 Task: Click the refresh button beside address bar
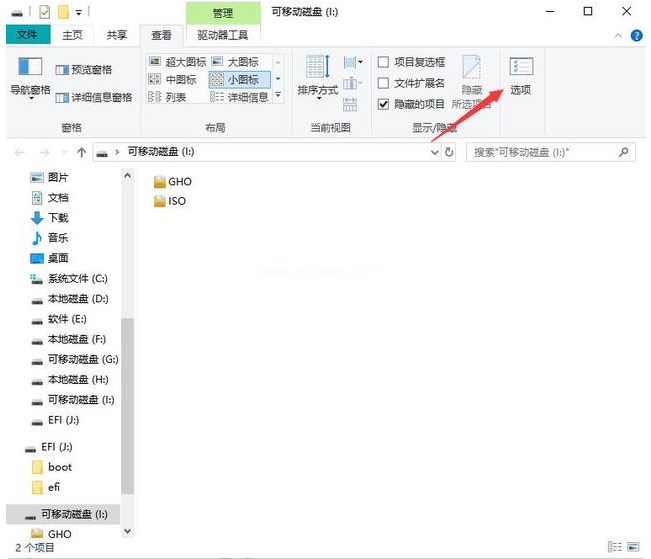pyautogui.click(x=449, y=153)
